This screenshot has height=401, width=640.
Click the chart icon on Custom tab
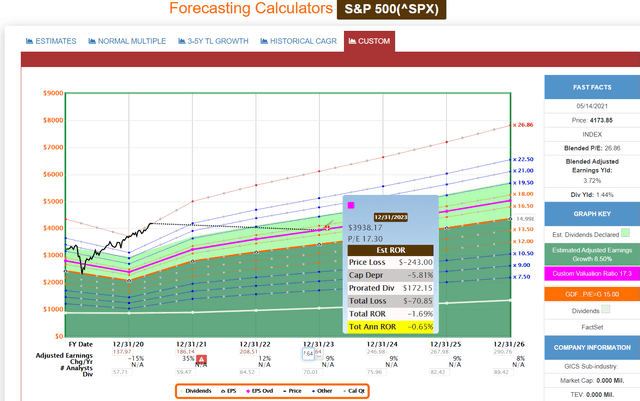351,41
